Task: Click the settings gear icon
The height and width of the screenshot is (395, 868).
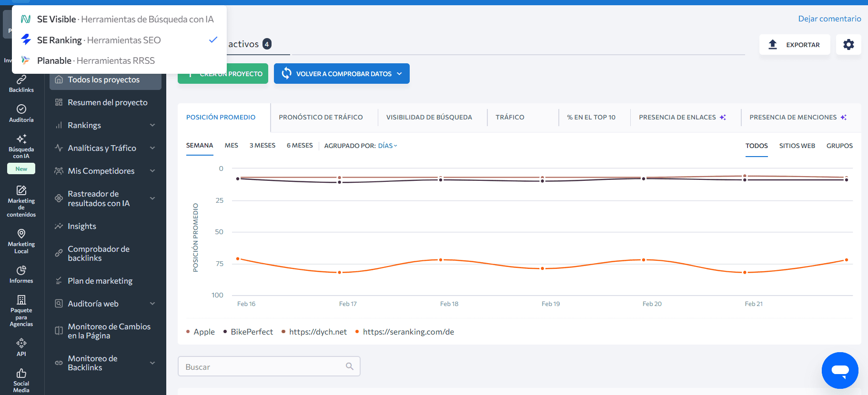Action: coord(848,45)
